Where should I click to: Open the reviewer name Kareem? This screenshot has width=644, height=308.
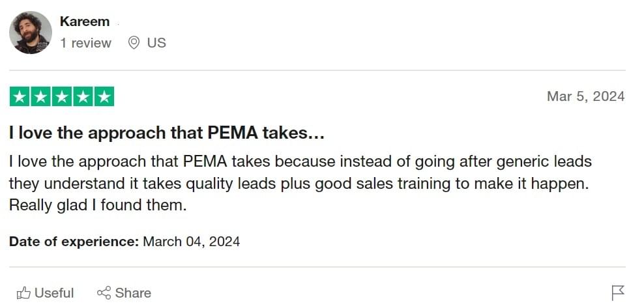coord(85,21)
